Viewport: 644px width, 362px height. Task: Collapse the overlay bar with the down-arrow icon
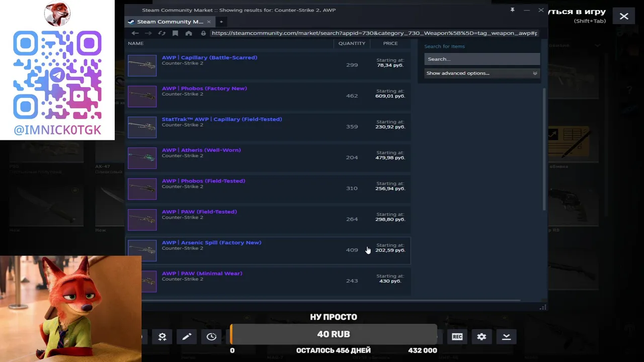[x=506, y=336]
